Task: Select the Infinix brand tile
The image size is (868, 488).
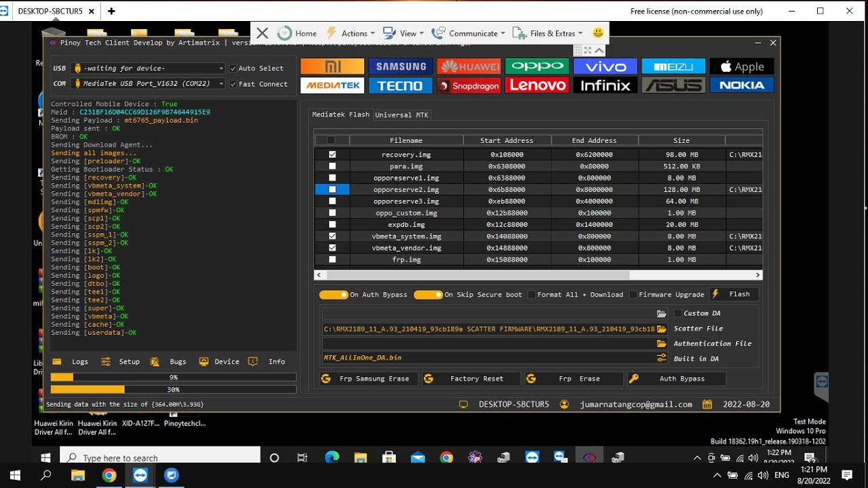Action: [606, 85]
